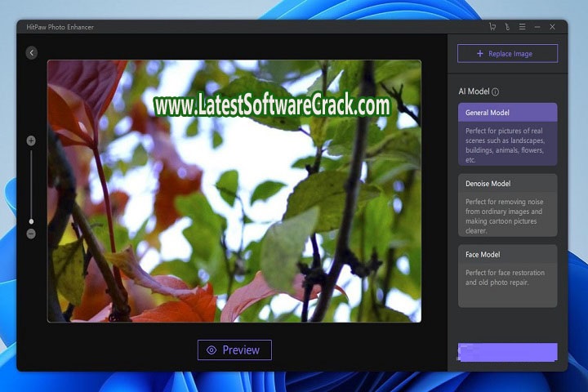Viewport: 588px width, 392px height.
Task: Click the Replace Image button
Action: pyautogui.click(x=507, y=54)
